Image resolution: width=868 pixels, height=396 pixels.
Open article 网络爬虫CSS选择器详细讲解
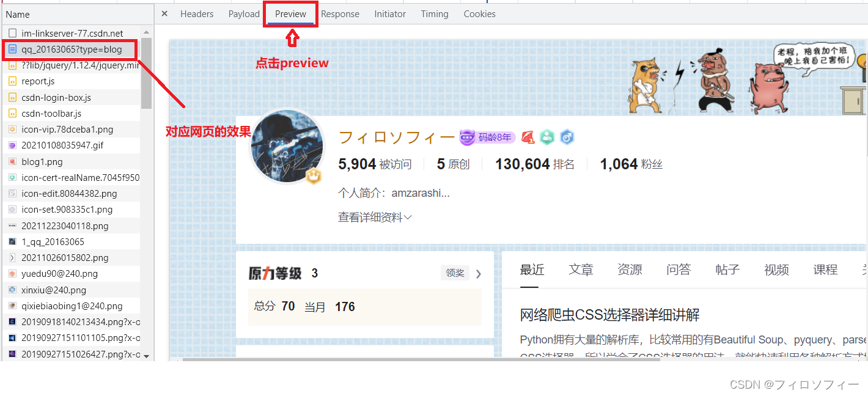[609, 315]
